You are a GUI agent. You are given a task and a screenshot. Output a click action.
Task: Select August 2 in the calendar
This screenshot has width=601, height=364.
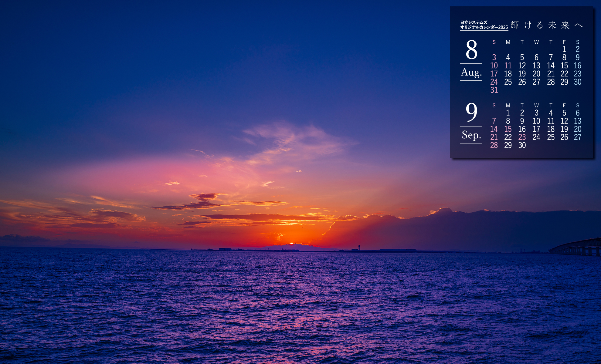click(578, 49)
